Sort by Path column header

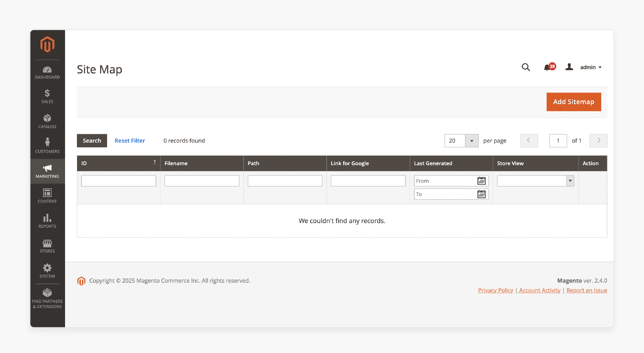click(x=285, y=163)
